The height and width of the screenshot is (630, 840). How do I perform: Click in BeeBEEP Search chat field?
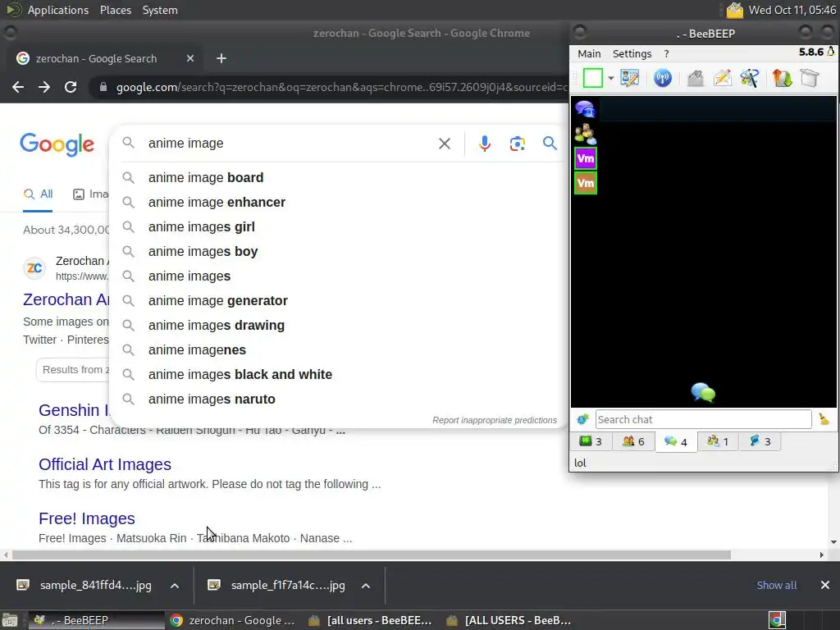(703, 419)
